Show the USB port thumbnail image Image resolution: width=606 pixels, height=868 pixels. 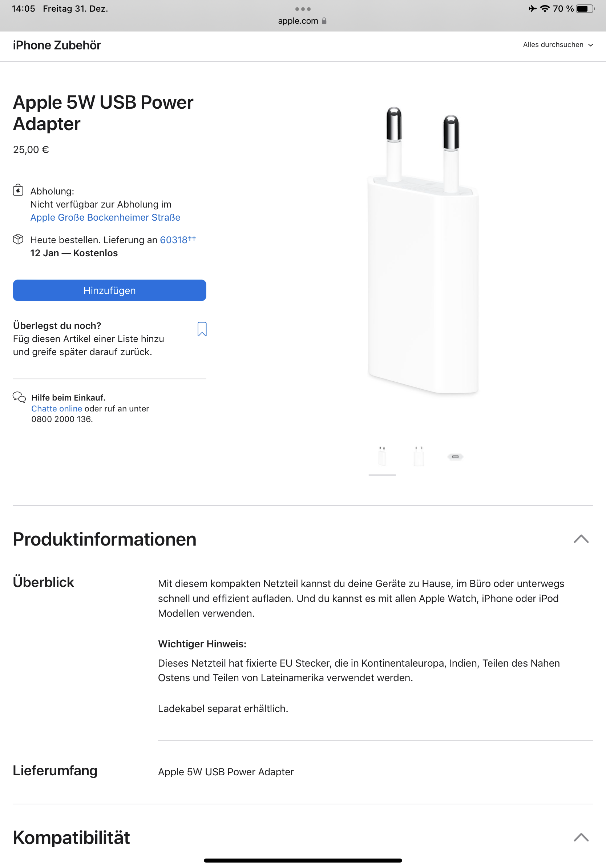click(x=455, y=457)
